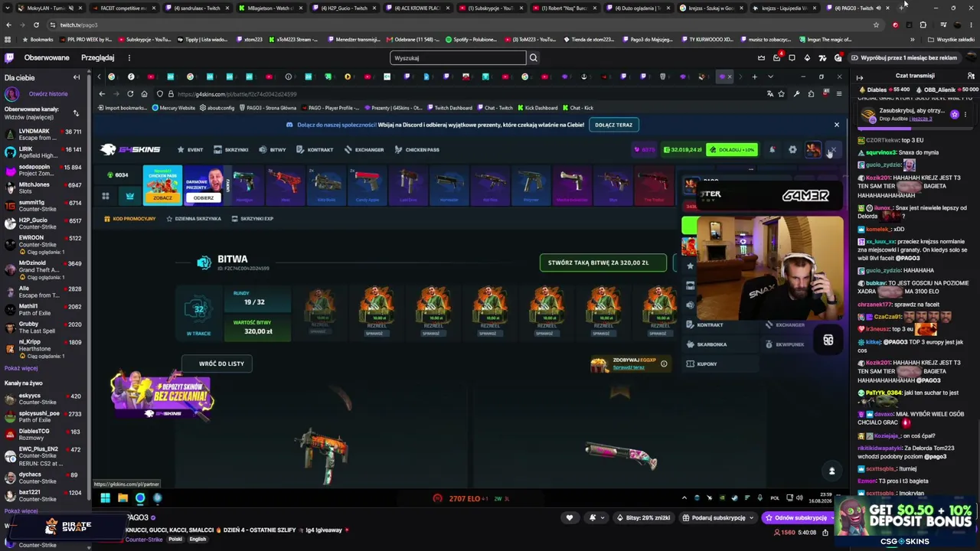Click the info icon next to Zdobywaj EGGXP
The width and height of the screenshot is (980, 551).
[664, 364]
